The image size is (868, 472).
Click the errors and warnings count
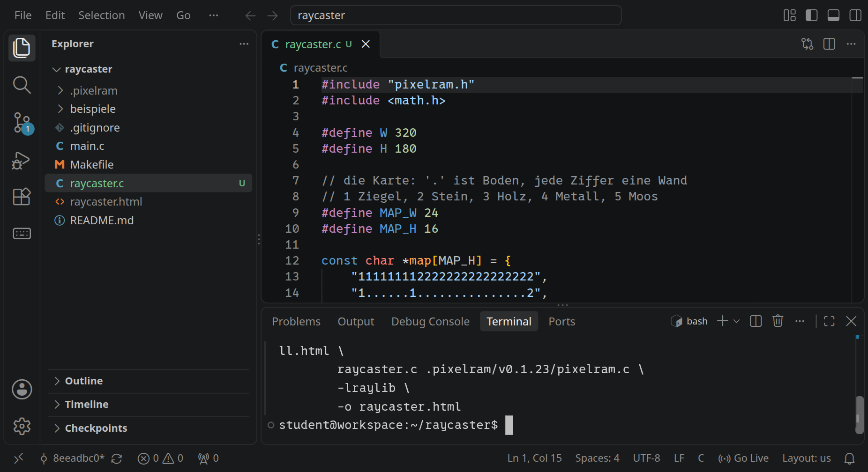pos(160,458)
